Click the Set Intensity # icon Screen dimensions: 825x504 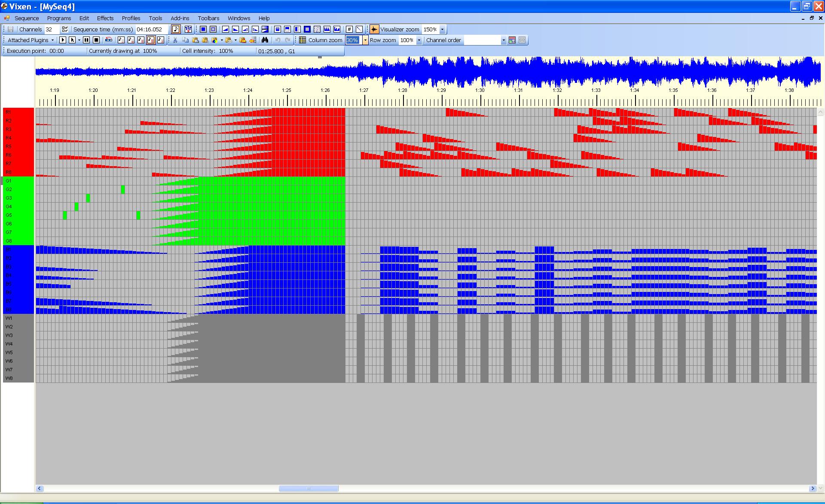coord(349,29)
